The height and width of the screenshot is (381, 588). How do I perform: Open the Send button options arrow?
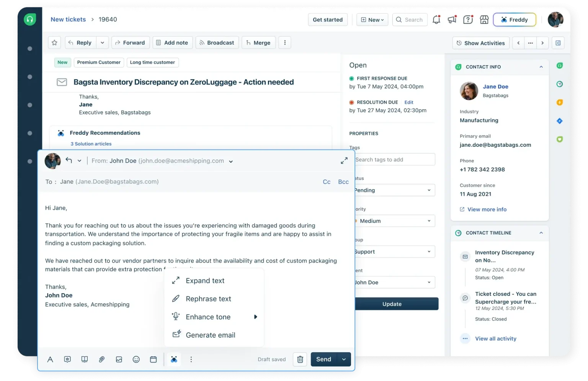coord(344,359)
